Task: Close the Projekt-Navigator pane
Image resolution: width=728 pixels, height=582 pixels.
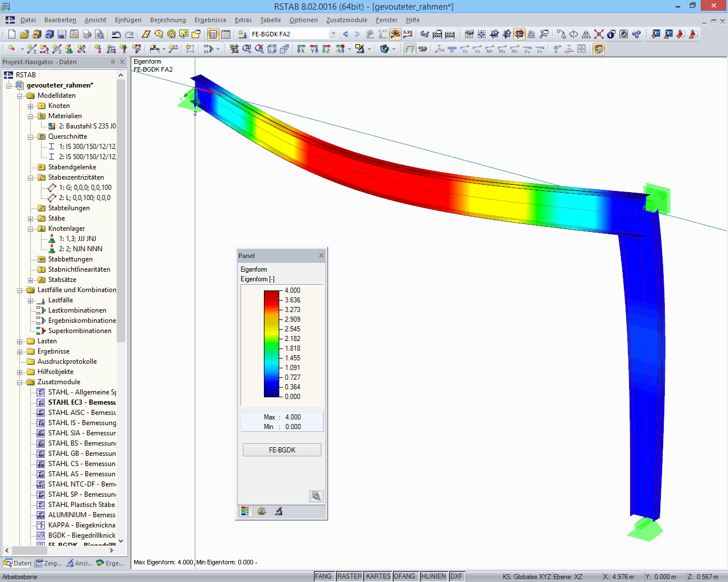Action: pyautogui.click(x=122, y=62)
